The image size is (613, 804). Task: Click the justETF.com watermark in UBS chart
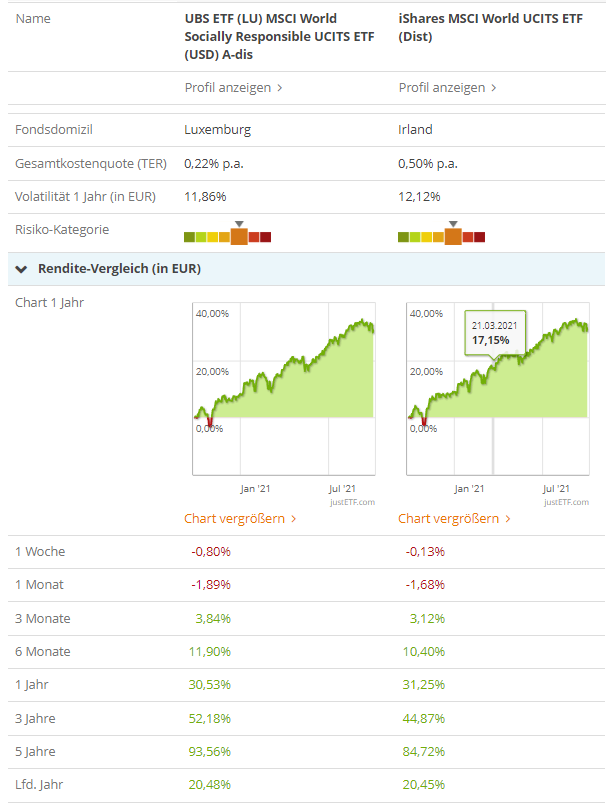pyautogui.click(x=353, y=502)
